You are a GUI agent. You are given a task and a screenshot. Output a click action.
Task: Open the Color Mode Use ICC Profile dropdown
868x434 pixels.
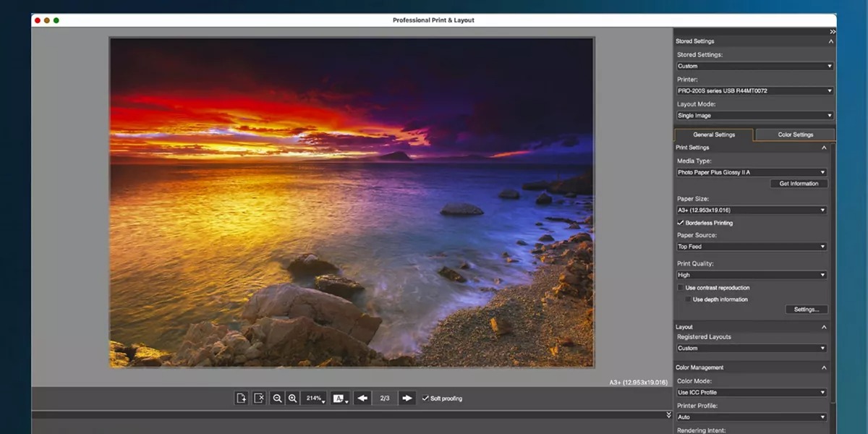(752, 392)
